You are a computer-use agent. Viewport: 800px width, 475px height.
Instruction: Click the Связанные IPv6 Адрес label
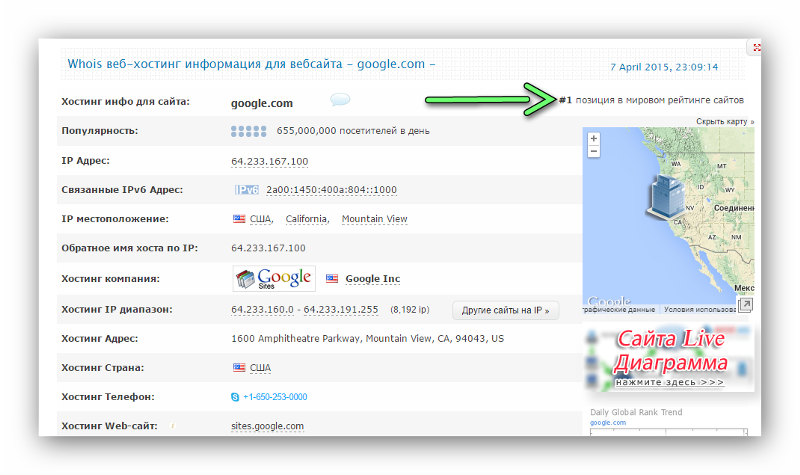pos(122,190)
